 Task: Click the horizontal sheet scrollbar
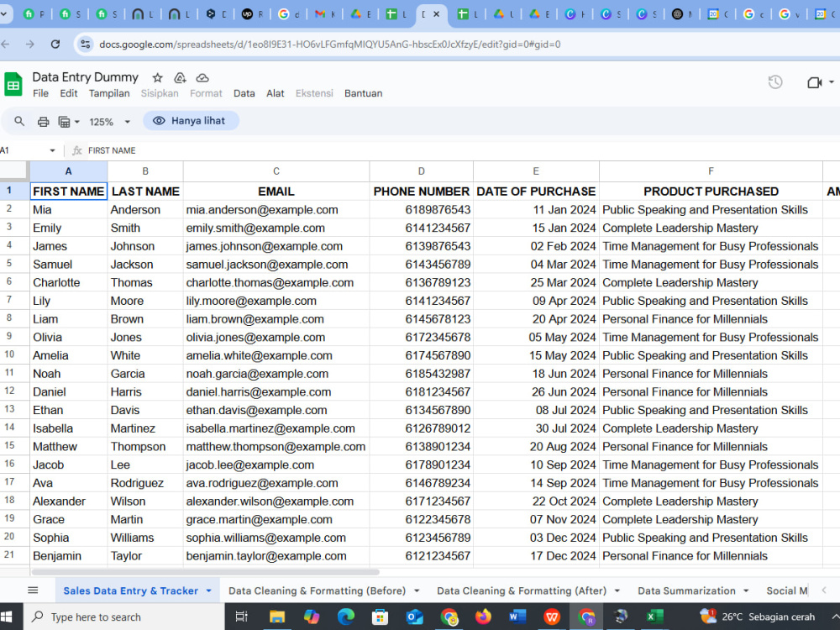205,572
